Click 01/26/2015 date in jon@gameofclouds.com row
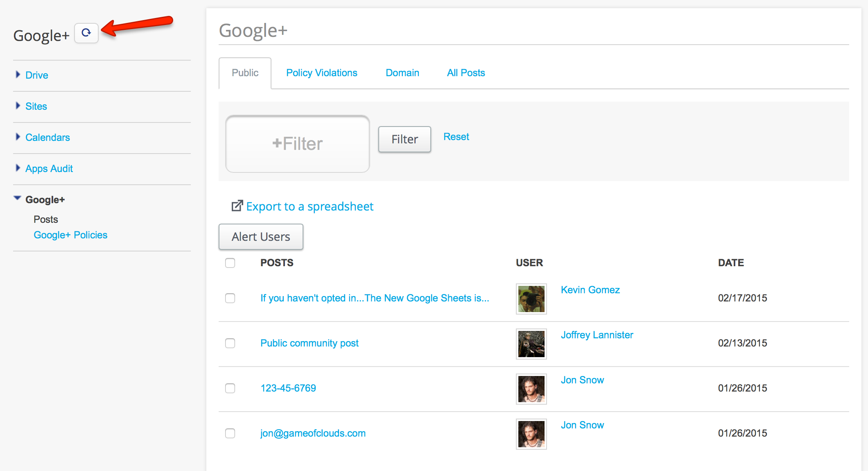The height and width of the screenshot is (471, 868). 743,433
